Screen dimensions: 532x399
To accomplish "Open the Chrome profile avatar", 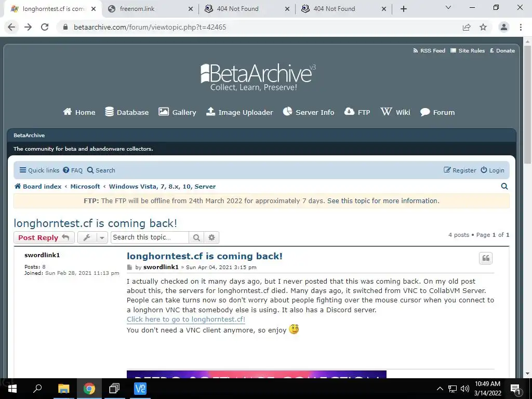I will tap(504, 27).
